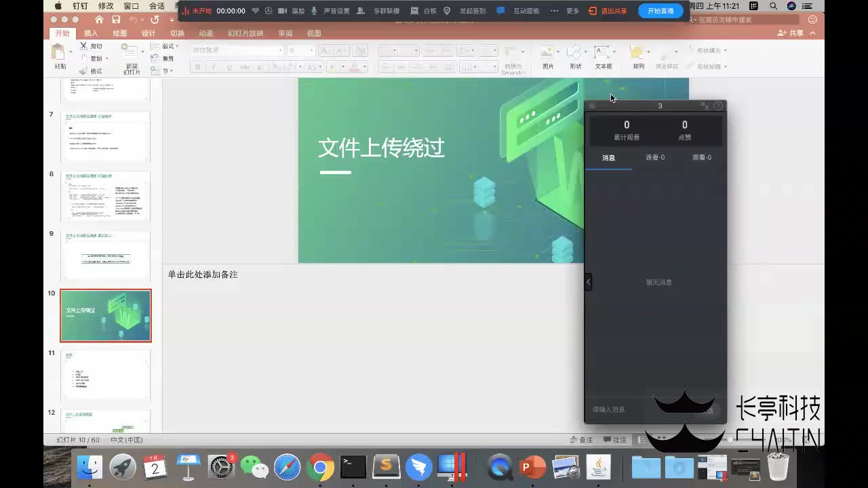Switch to the 切换 ribbon tab
Image resolution: width=868 pixels, height=488 pixels.
177,33
